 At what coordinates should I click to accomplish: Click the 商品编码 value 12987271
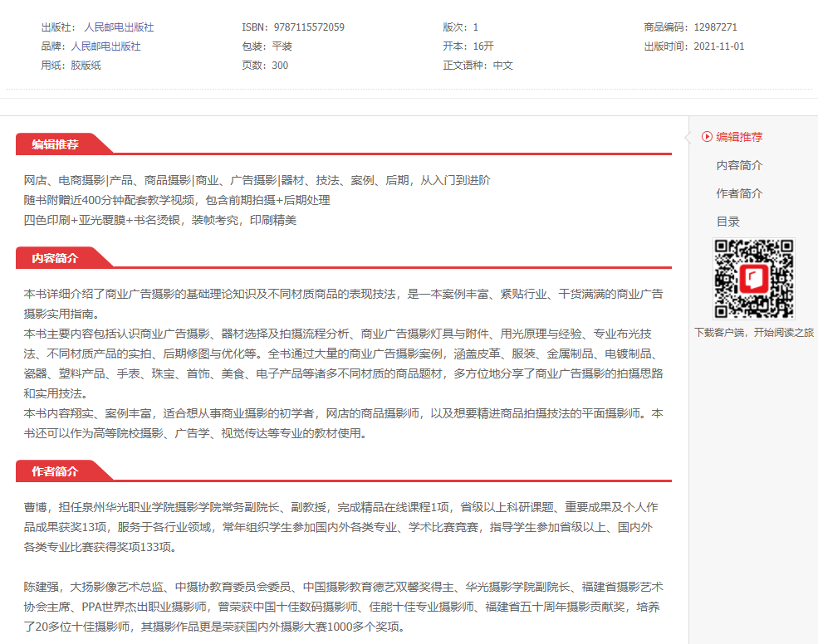click(715, 27)
